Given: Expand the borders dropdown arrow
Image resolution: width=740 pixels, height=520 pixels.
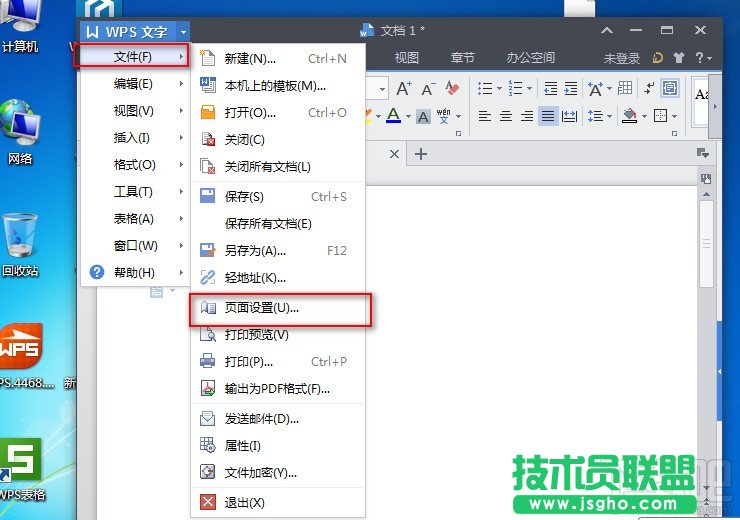Looking at the screenshot, I should 674,116.
